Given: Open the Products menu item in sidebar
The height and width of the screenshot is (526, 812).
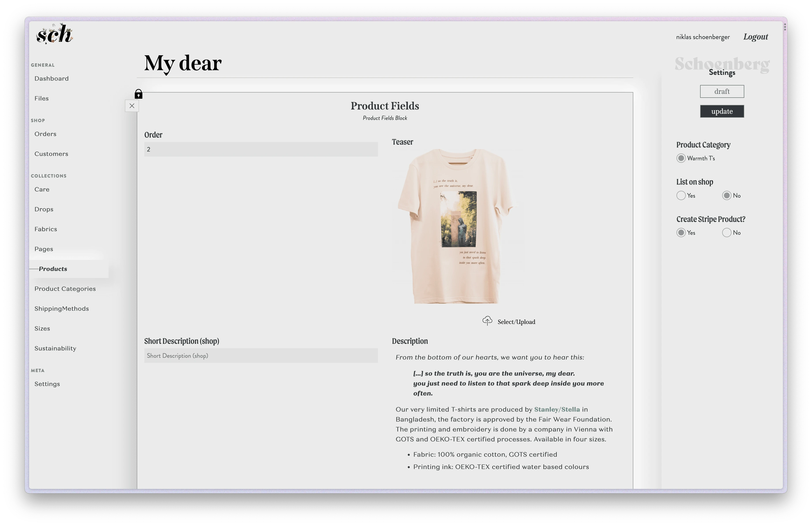Looking at the screenshot, I should click(53, 268).
